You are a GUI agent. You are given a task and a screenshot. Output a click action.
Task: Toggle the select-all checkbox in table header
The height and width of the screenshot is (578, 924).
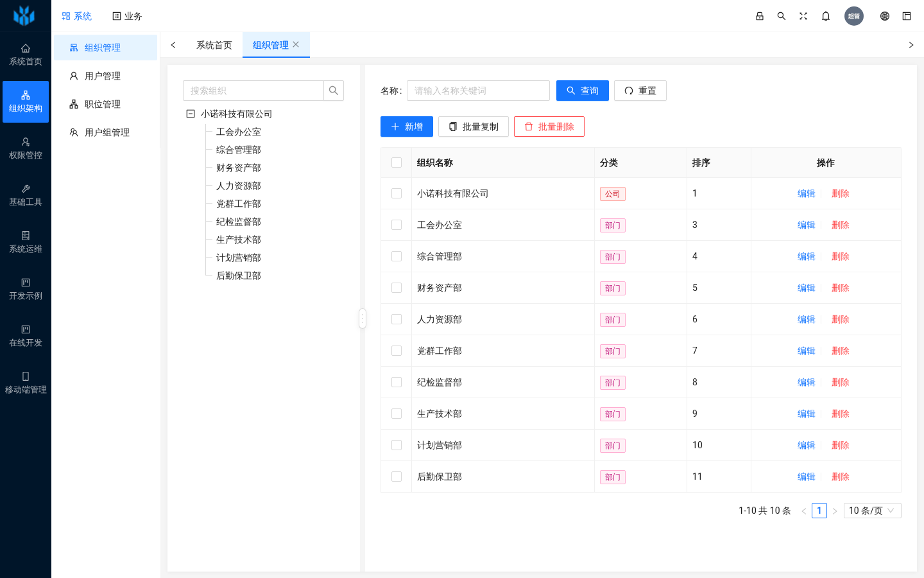coord(397,162)
